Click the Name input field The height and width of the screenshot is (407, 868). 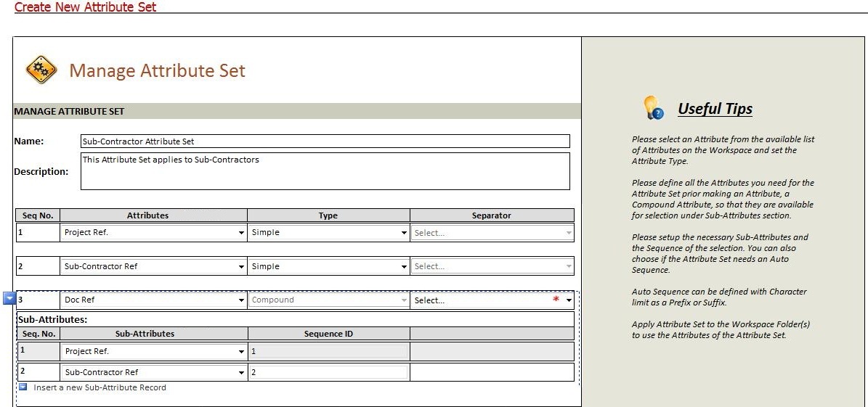325,141
